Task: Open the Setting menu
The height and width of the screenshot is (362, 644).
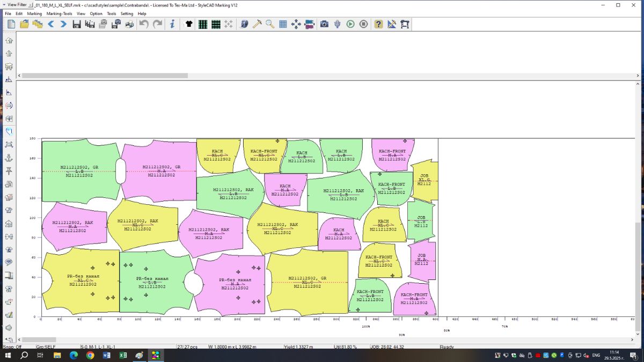Action: pyautogui.click(x=127, y=13)
